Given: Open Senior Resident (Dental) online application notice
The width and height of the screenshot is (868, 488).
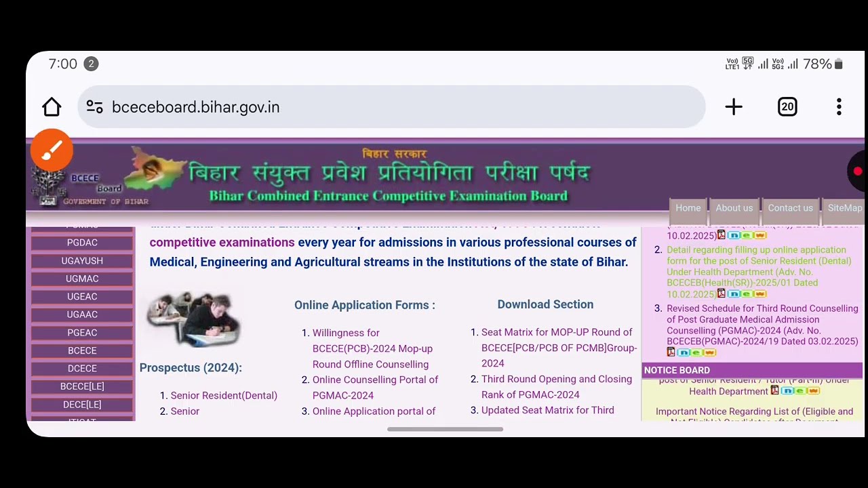Looking at the screenshot, I should [758, 272].
